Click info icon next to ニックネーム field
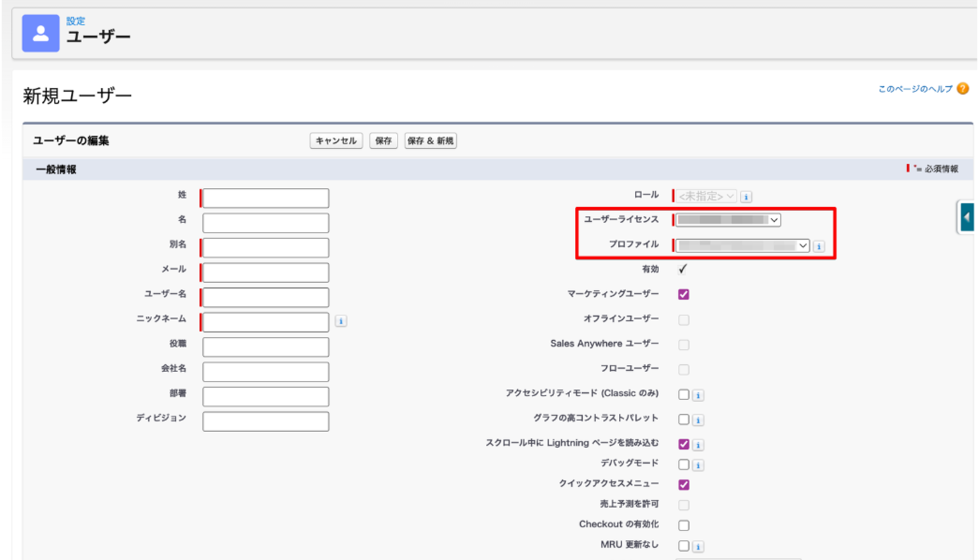The height and width of the screenshot is (560, 978). point(341,321)
